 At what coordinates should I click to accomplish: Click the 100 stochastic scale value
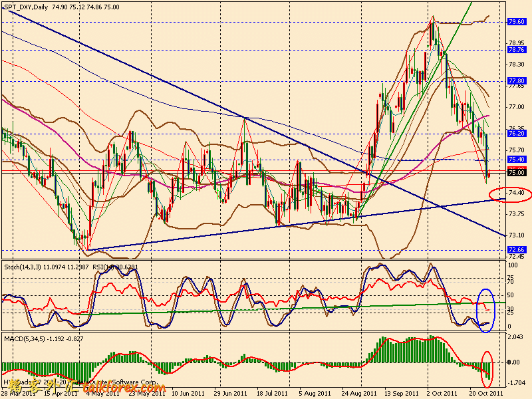[513, 265]
